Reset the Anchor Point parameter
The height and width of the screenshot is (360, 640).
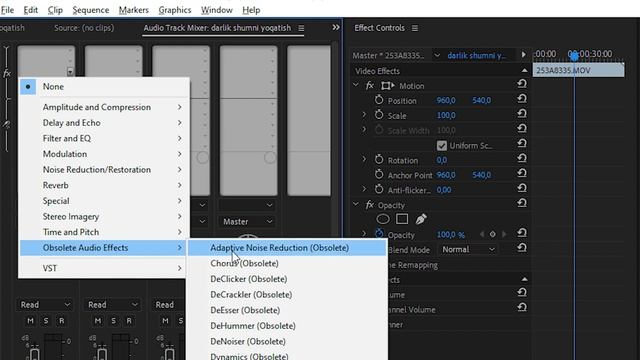tap(522, 173)
